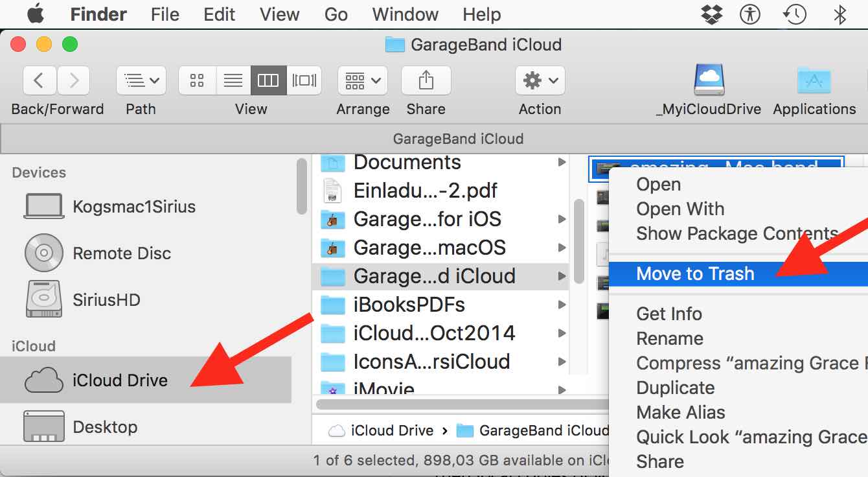Open the Help menu

[x=482, y=14]
